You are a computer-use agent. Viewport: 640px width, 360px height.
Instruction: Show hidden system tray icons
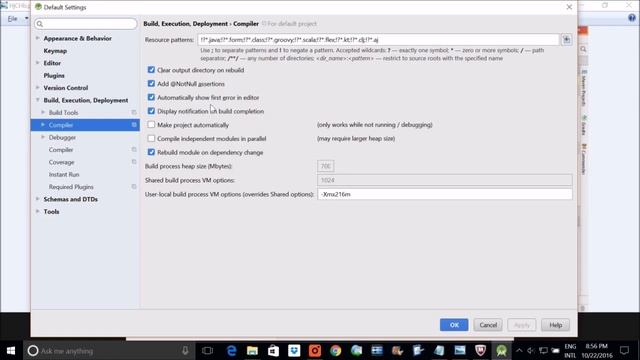[x=519, y=351]
